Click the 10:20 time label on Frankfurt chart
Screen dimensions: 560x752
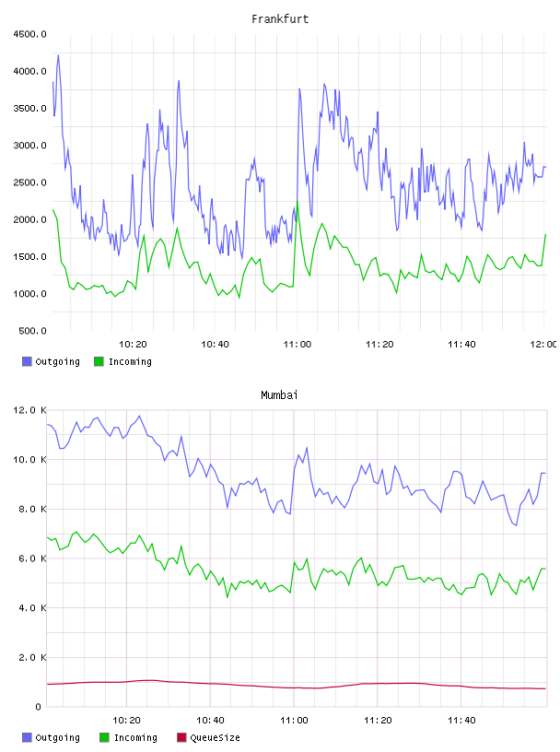133,345
